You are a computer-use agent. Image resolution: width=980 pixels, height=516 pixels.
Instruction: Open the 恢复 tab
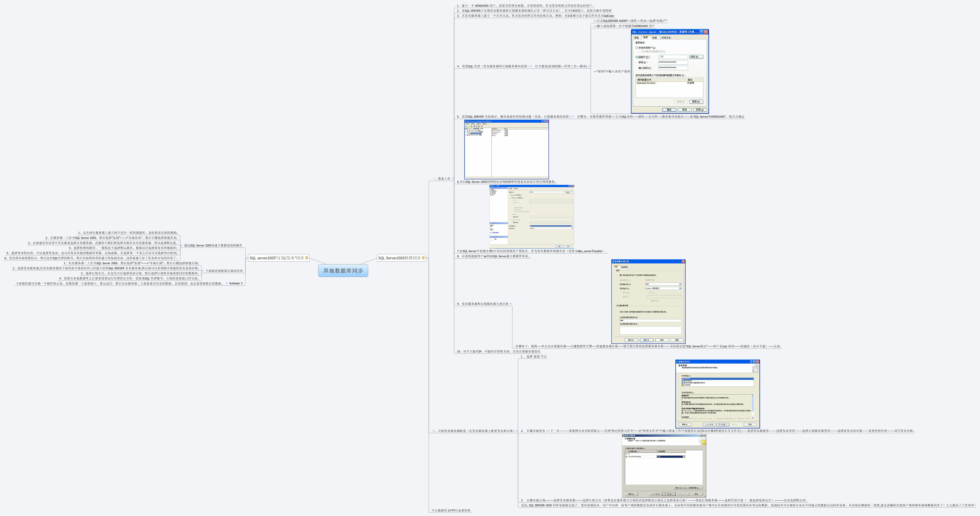coord(654,38)
